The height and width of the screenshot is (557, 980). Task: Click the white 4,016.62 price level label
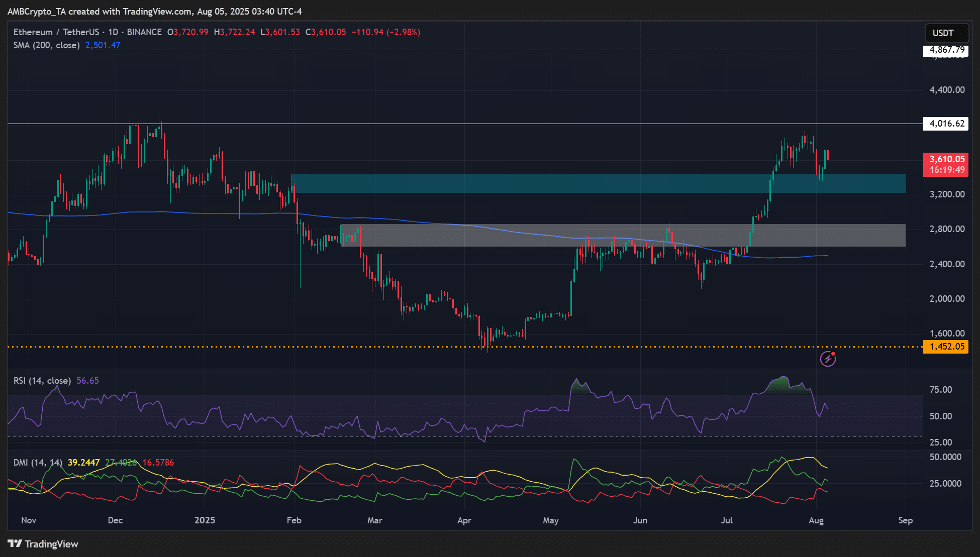[946, 124]
